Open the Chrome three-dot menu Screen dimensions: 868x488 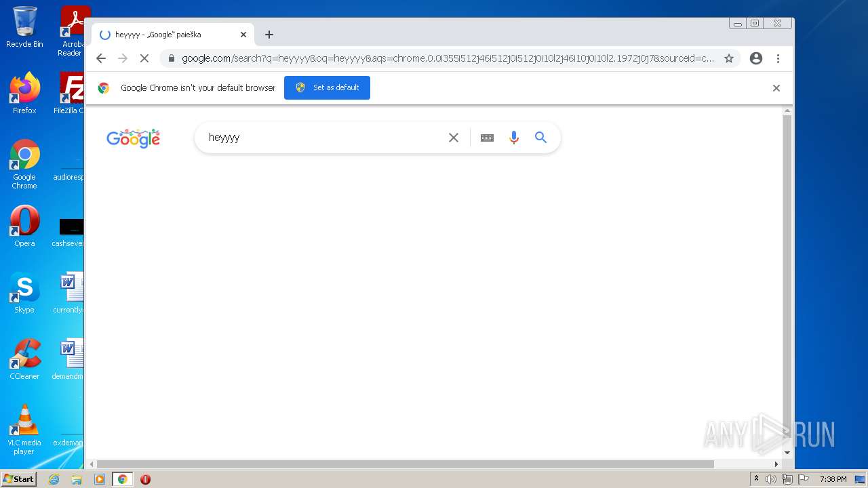pos(778,58)
